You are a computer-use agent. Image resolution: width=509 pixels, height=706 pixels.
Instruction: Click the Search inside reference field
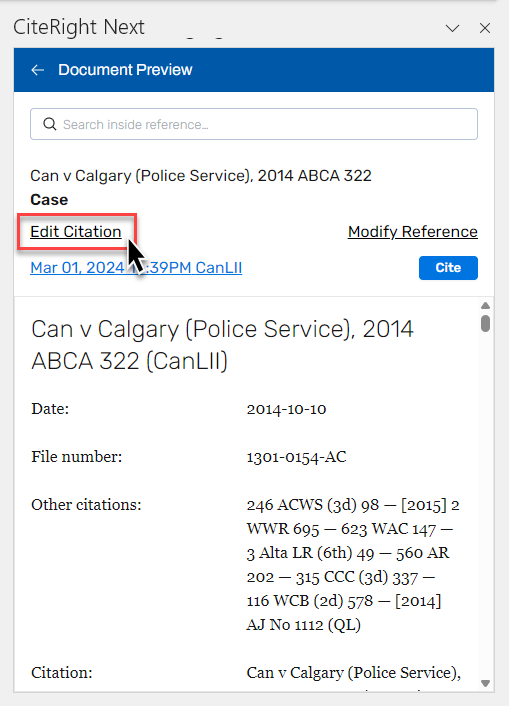254,124
